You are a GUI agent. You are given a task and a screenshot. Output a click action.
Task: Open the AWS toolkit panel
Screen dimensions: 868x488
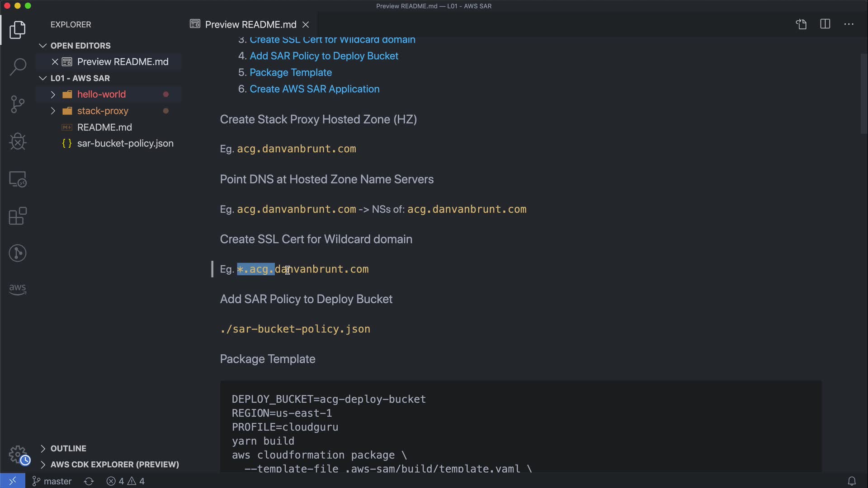click(x=18, y=289)
